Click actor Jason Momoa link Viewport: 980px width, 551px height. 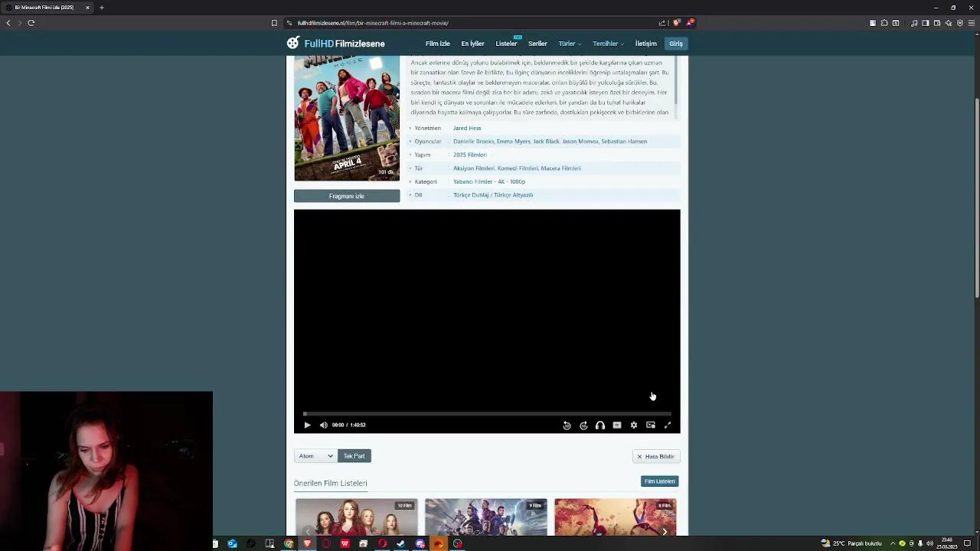click(x=580, y=142)
